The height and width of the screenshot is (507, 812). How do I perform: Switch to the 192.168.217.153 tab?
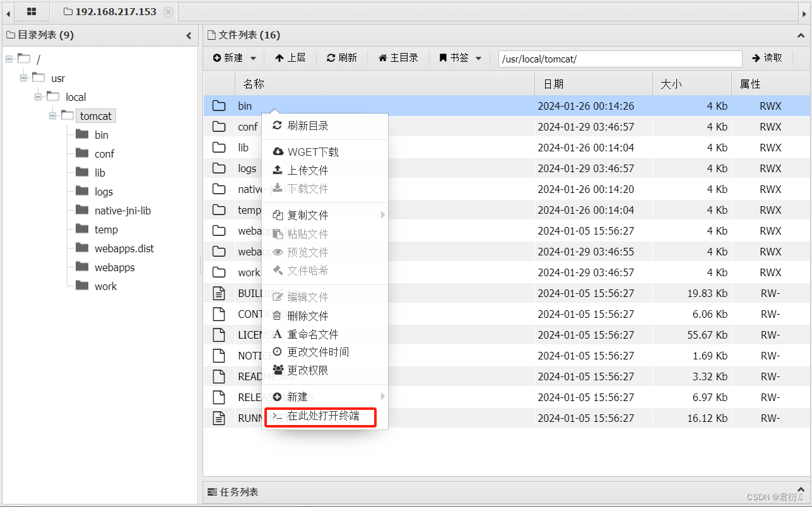pyautogui.click(x=115, y=11)
